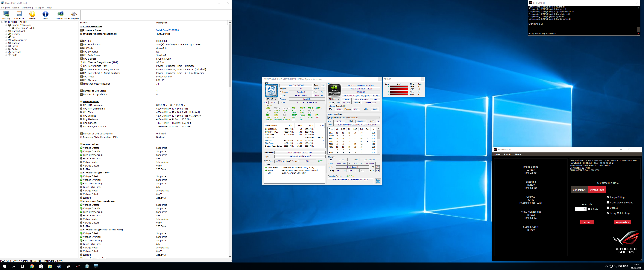Click the Save Report toolbar icon
This screenshot has height=270, width=644.
[19, 15]
